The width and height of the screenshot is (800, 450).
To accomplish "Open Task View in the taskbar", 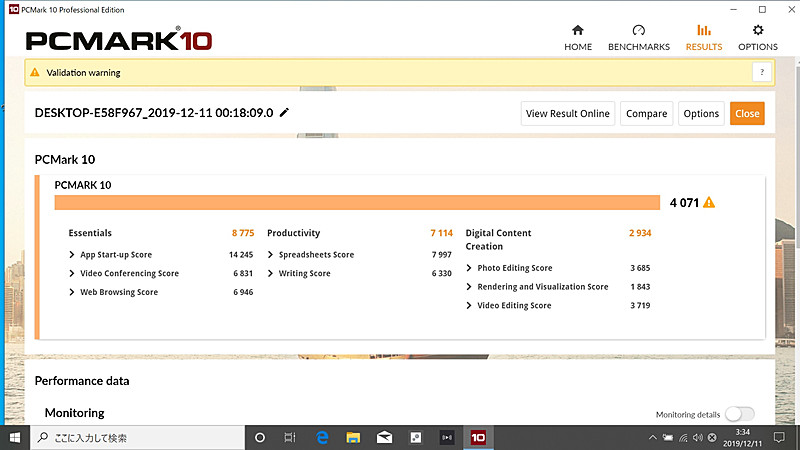I will pyautogui.click(x=290, y=437).
